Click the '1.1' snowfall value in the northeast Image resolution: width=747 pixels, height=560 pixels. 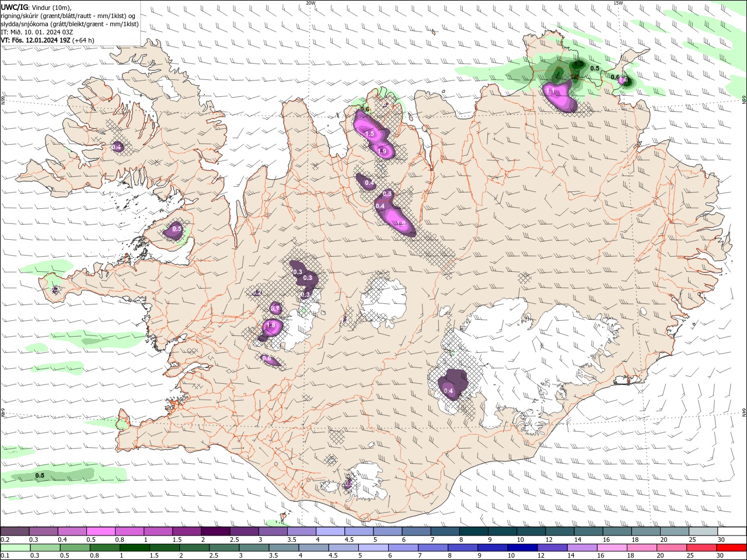[x=550, y=92]
